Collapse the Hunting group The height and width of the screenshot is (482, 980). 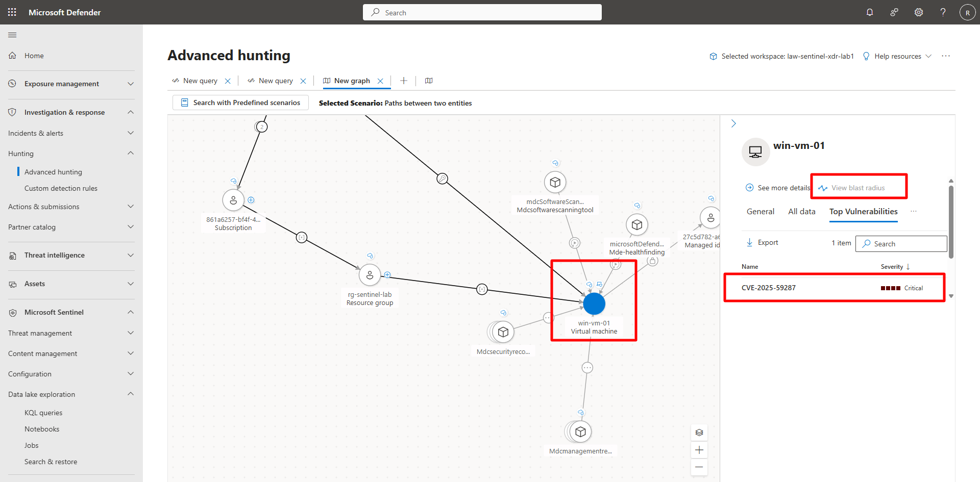pyautogui.click(x=131, y=154)
